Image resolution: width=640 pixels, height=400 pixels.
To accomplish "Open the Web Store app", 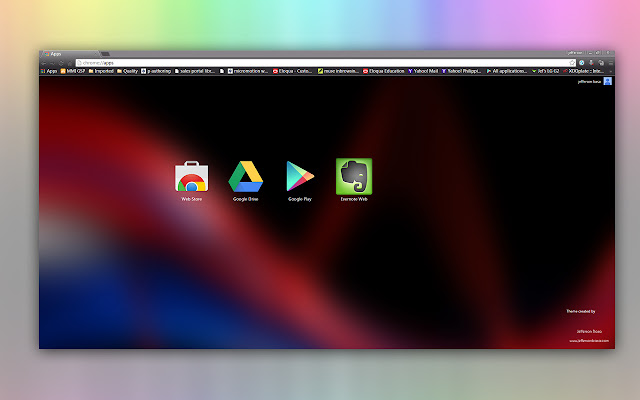I will 191,181.
